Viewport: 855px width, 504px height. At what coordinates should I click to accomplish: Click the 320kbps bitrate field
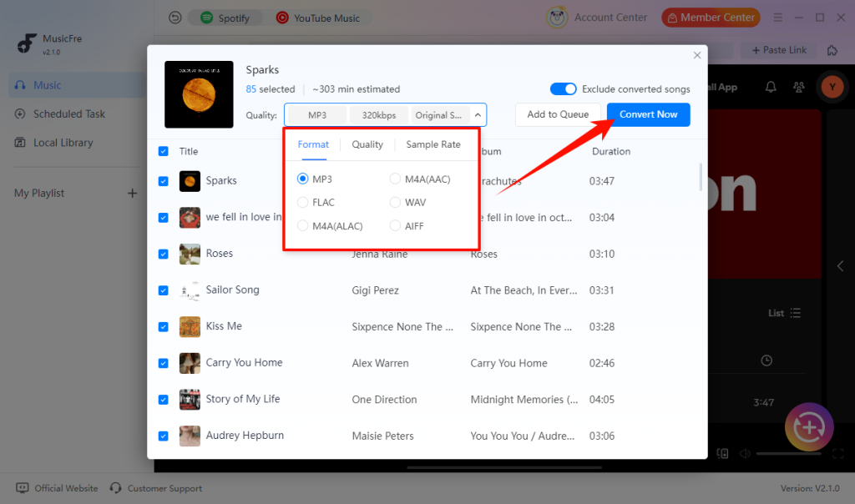pos(379,115)
